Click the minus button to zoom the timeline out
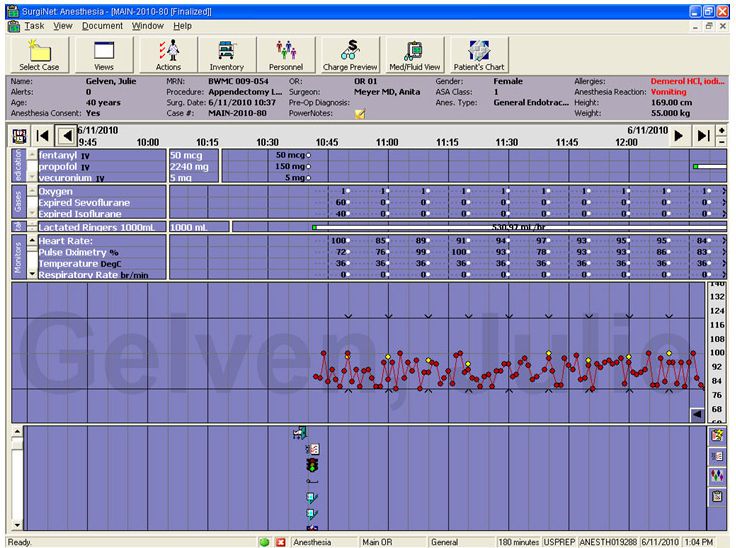 721,141
